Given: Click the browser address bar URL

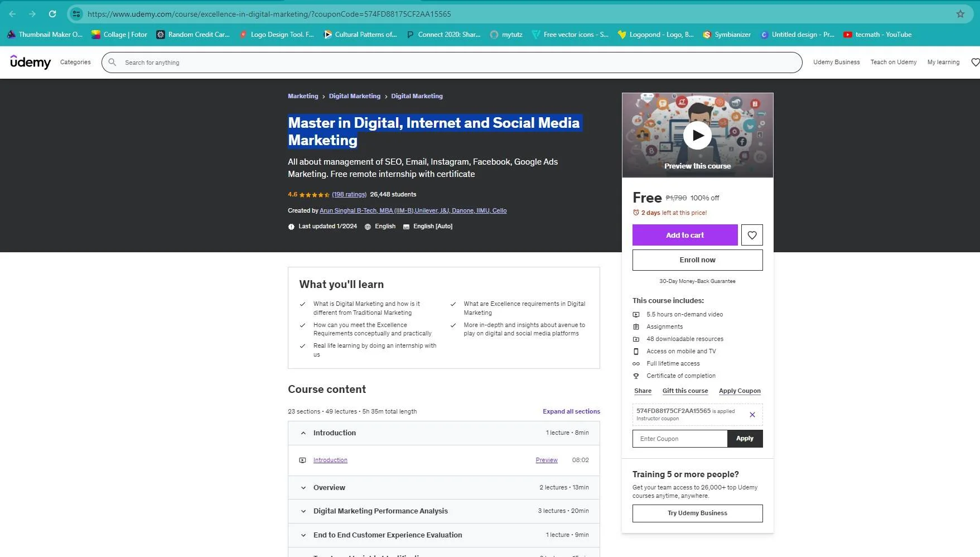Looking at the screenshot, I should (269, 14).
